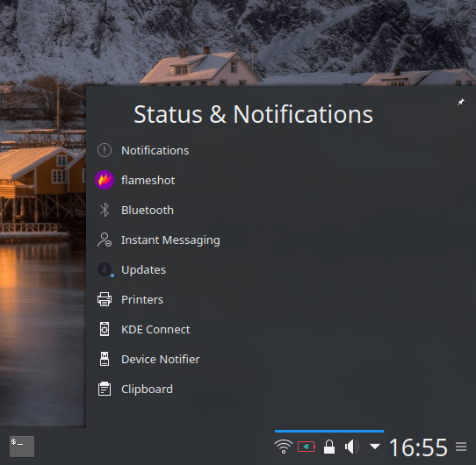Click the Clipboard icon in the list
This screenshot has height=465, width=476.
pos(105,389)
